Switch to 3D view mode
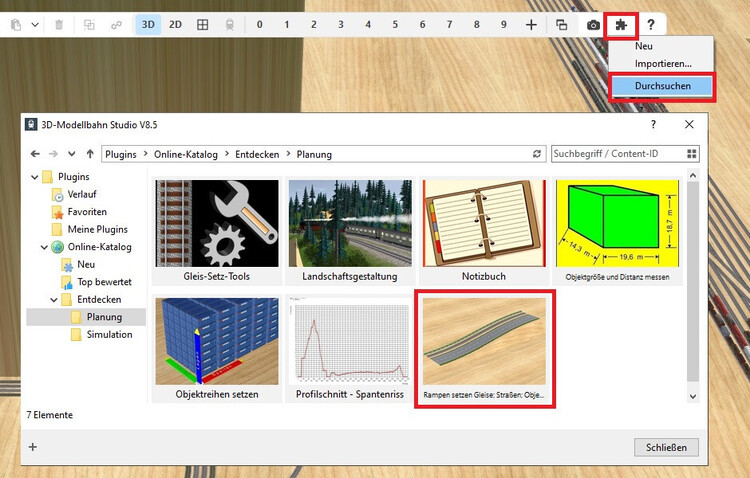750x478 pixels. point(148,24)
